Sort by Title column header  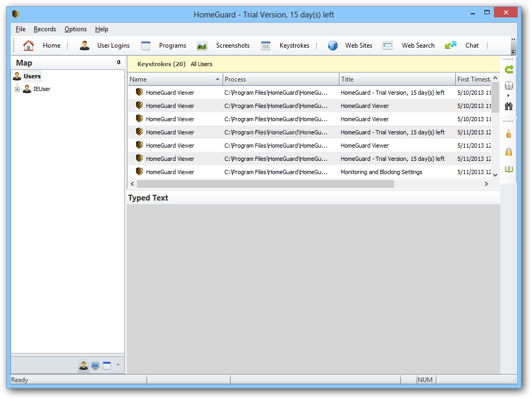(397, 79)
